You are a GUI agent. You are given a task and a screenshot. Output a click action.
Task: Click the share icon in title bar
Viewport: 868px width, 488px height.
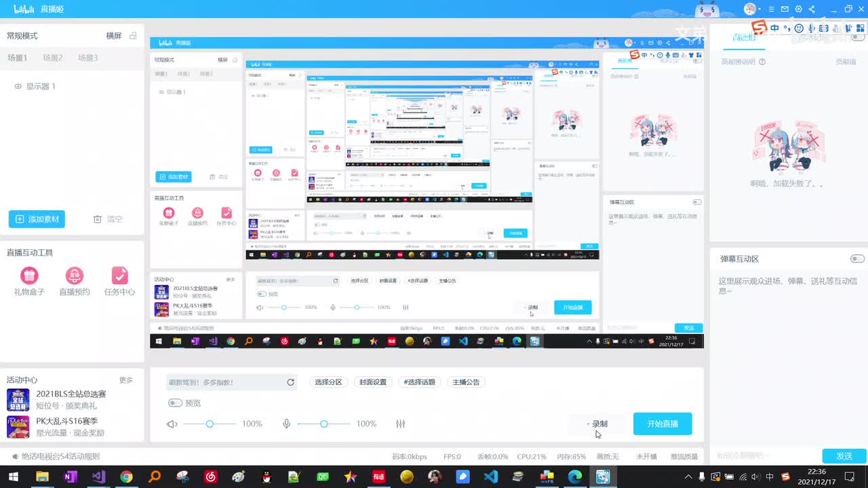812,9
